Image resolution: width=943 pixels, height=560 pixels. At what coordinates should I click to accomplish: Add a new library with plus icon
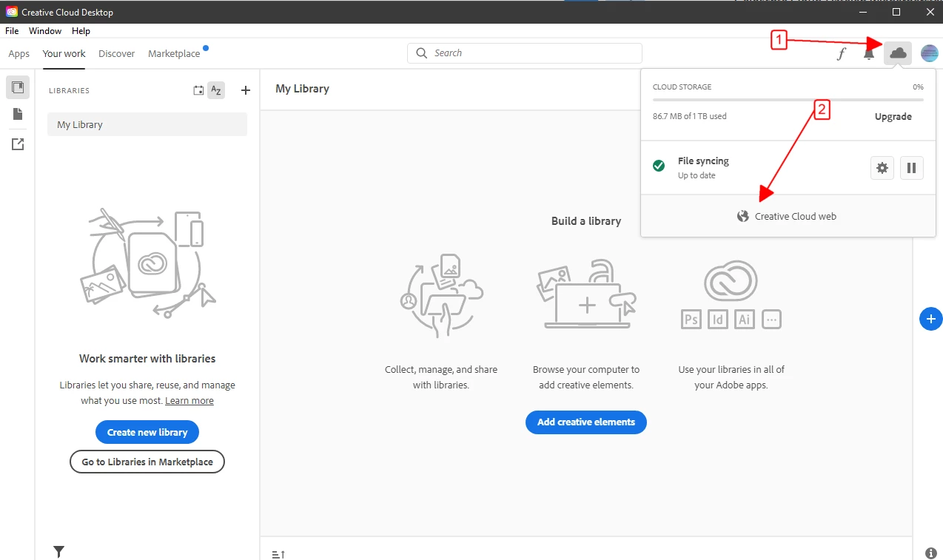pos(246,90)
